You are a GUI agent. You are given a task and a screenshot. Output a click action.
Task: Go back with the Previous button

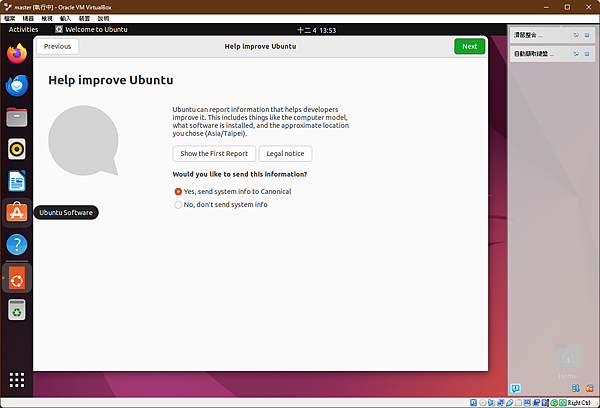pyautogui.click(x=57, y=46)
